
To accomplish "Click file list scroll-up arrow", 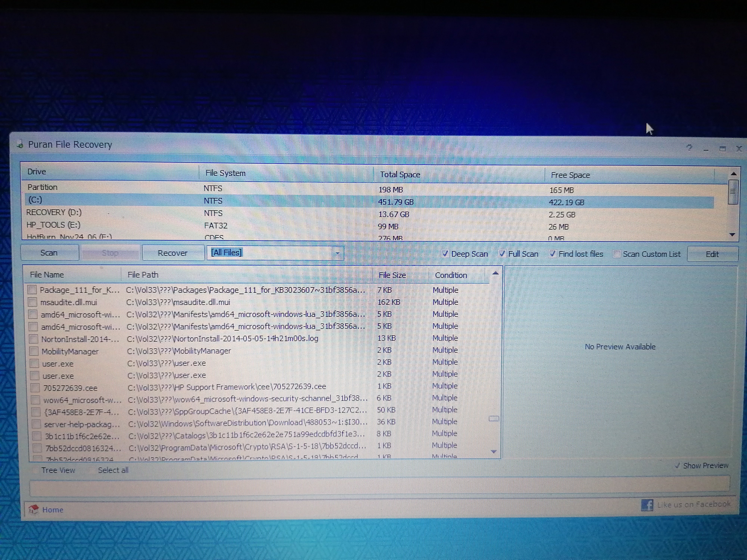I will pyautogui.click(x=495, y=273).
